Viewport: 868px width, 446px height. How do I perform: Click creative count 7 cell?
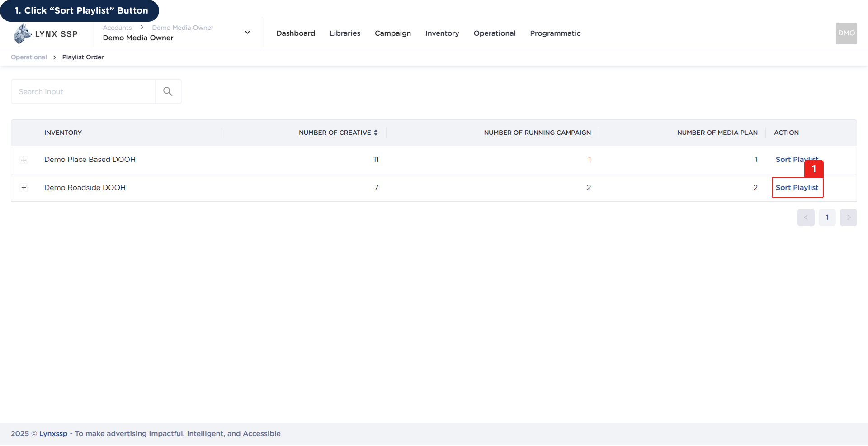point(376,188)
